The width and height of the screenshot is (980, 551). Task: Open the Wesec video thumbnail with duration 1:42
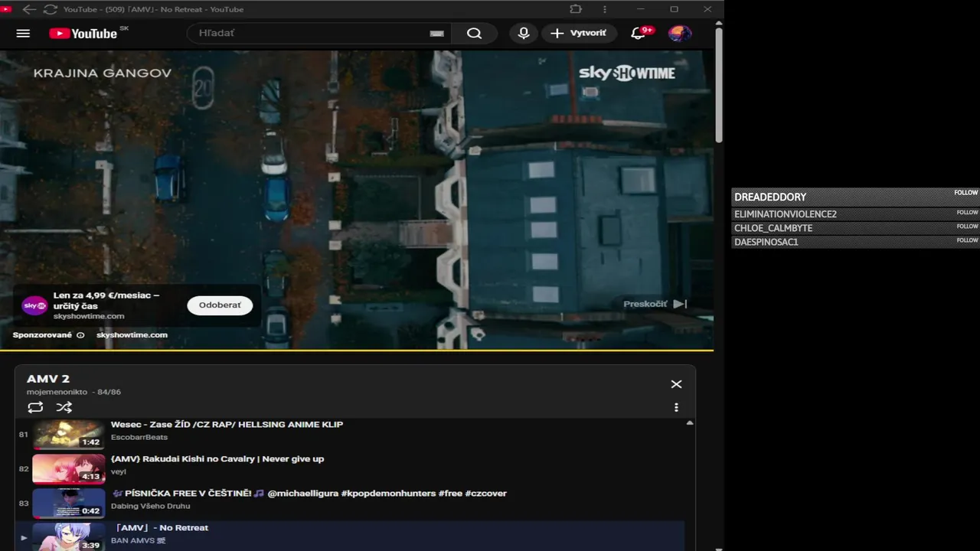68,435
